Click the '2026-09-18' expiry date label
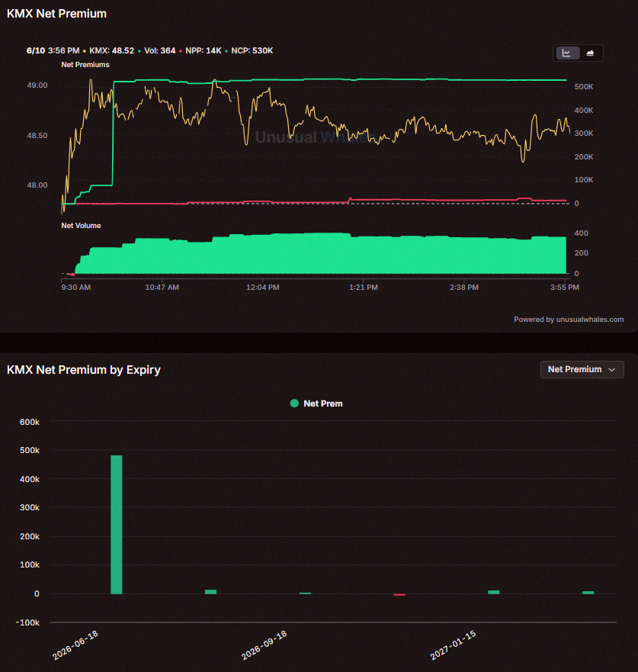The width and height of the screenshot is (638, 672). click(x=264, y=645)
